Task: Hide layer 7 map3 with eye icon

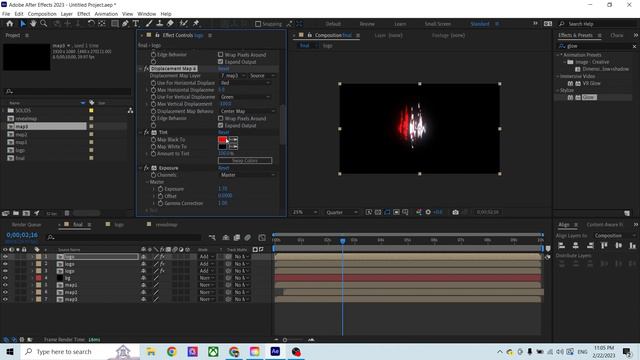Action: [x=5, y=299]
